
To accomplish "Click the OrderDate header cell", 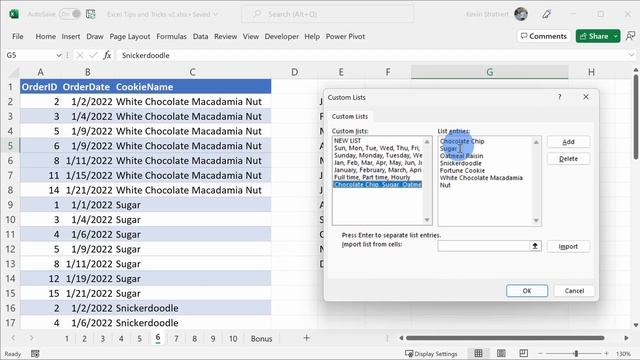I will [87, 87].
